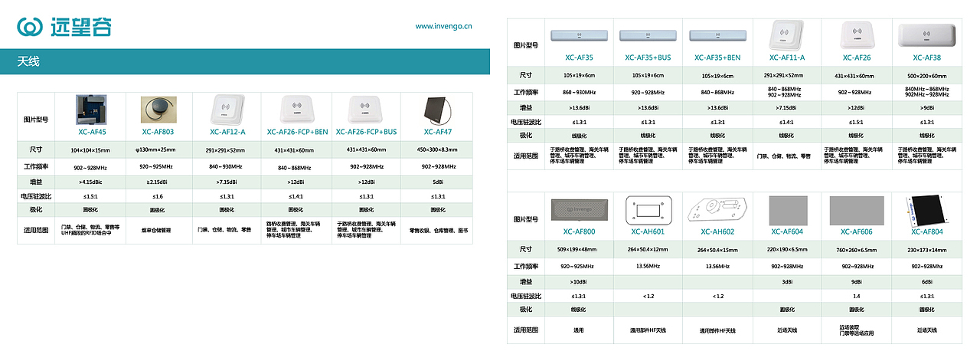Click the 6dBi gain value

926,281
